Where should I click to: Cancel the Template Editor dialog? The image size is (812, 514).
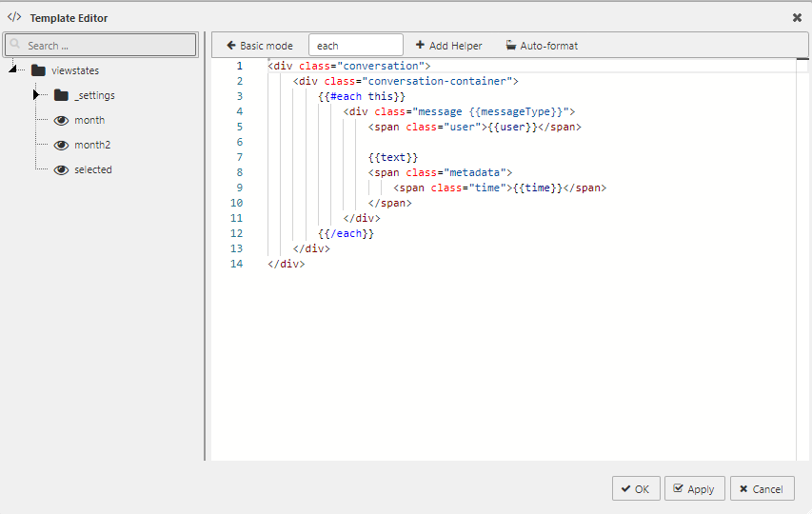point(762,488)
